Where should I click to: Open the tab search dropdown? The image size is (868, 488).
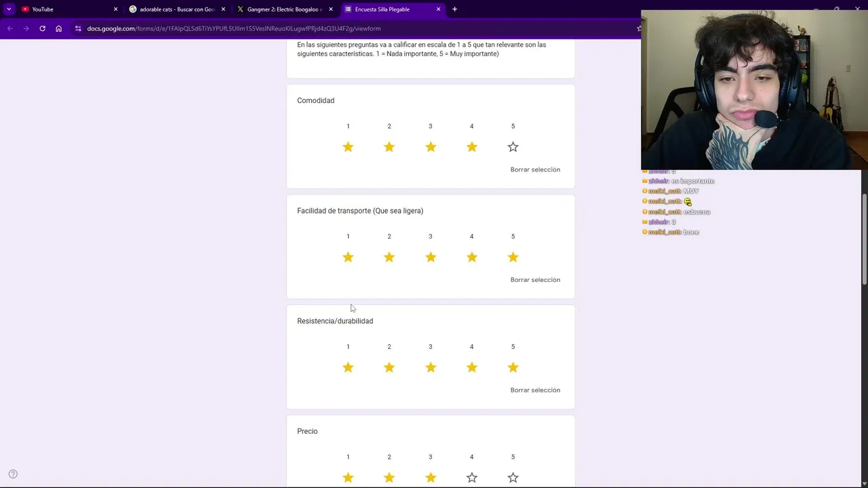coord(9,9)
